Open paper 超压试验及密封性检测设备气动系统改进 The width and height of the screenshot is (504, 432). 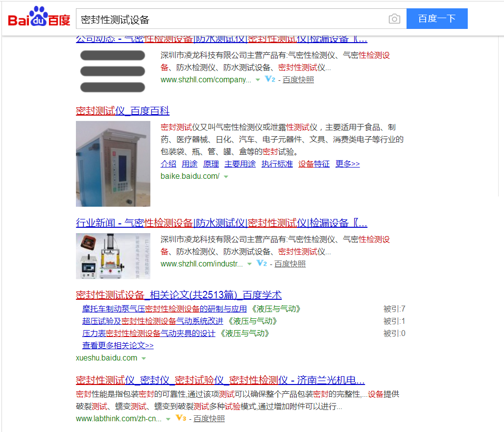point(153,321)
